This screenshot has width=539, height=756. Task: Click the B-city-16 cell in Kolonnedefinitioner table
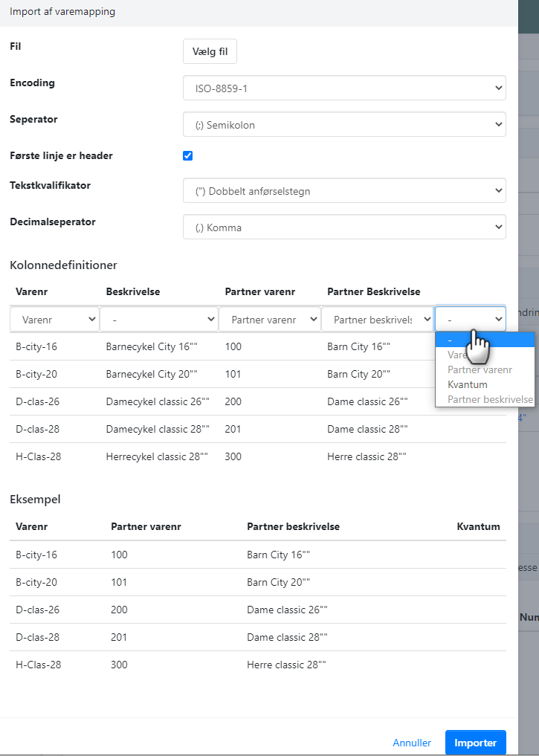coord(36,346)
